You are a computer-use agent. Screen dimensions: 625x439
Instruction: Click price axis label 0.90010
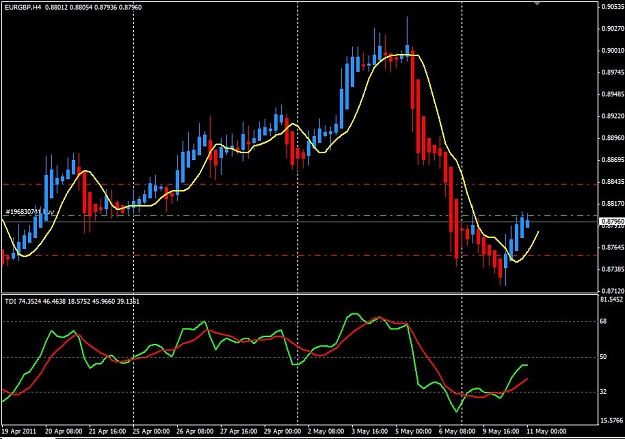[x=613, y=50]
